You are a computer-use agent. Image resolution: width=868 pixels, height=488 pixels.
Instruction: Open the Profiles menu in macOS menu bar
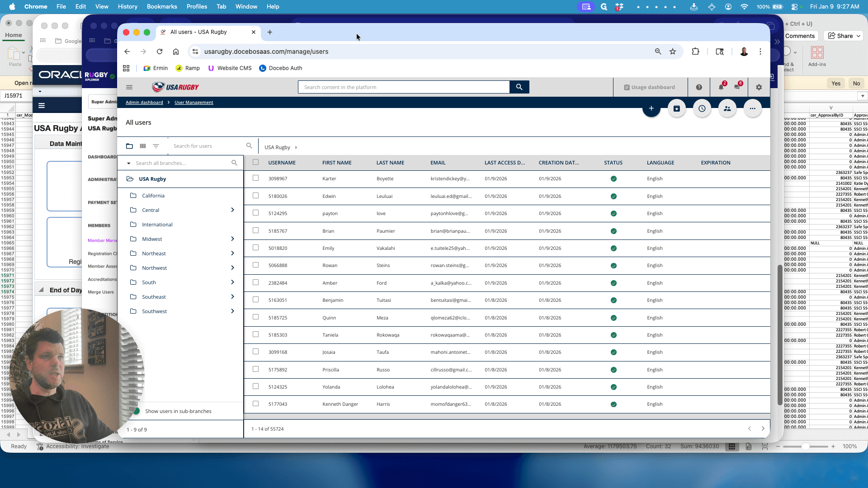pos(197,6)
